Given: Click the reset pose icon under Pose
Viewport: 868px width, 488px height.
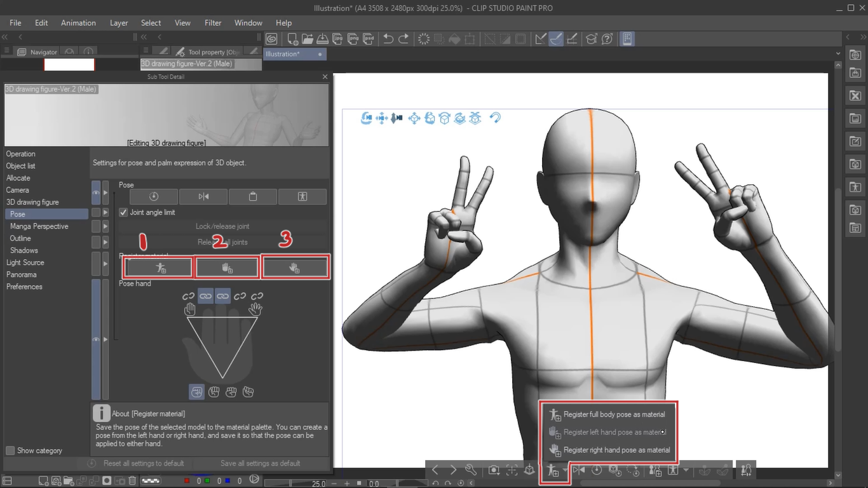Looking at the screenshot, I should tap(154, 196).
